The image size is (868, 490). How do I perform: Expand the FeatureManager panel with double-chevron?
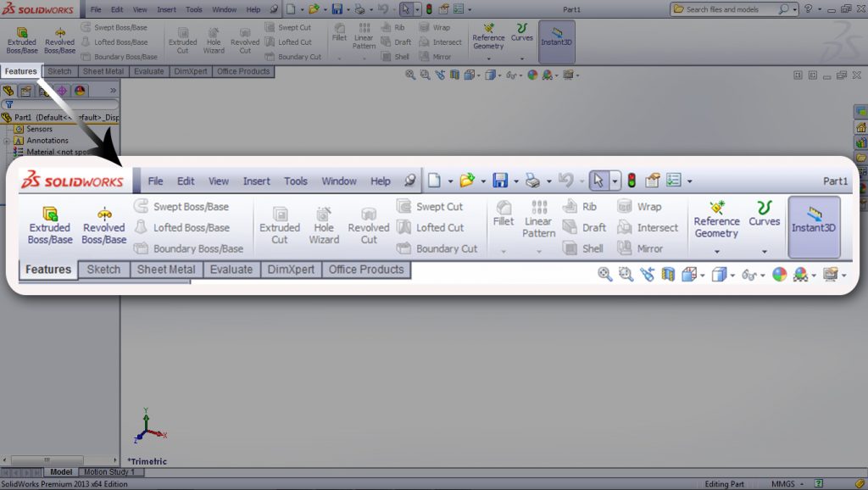(113, 90)
